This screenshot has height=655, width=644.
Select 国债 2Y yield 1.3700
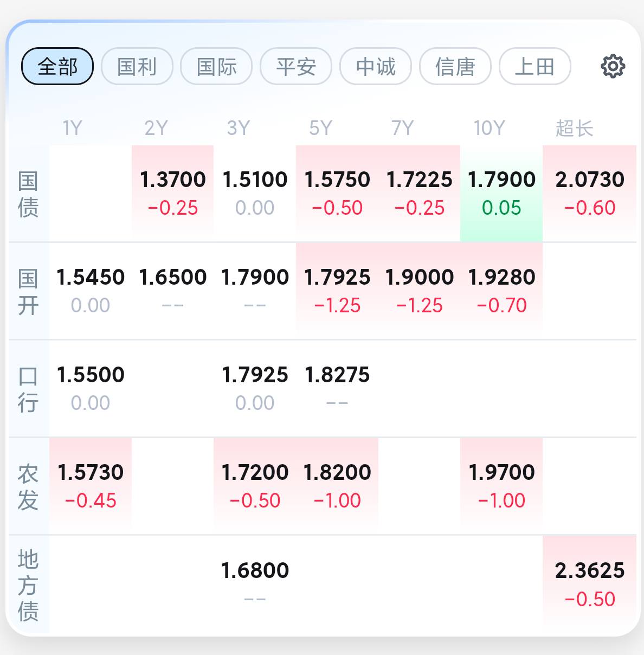(x=172, y=194)
